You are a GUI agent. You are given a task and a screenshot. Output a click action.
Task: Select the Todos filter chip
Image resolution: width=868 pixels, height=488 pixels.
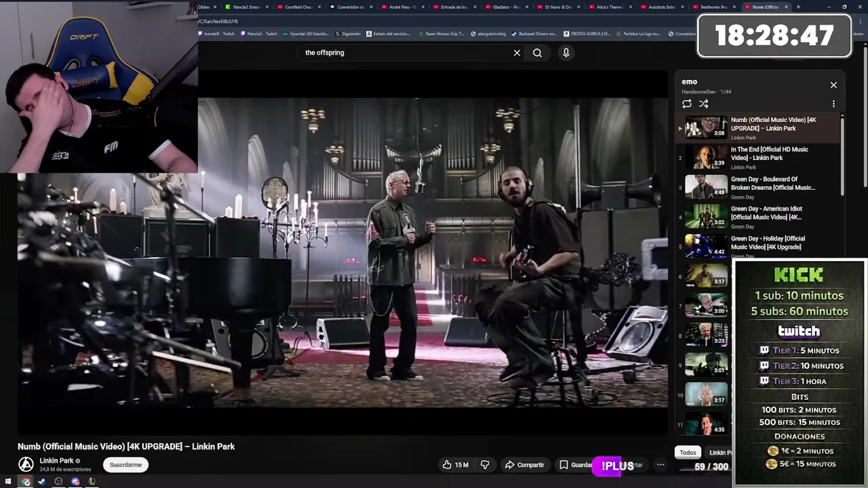pyautogui.click(x=688, y=453)
